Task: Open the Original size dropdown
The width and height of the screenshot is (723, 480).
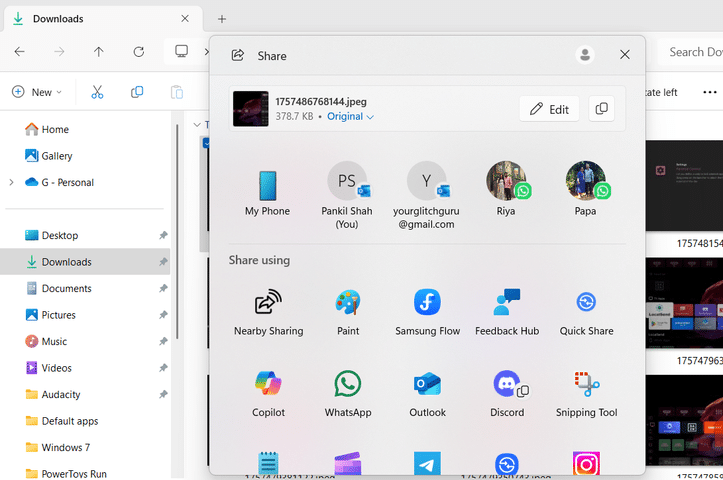Action: [x=350, y=116]
